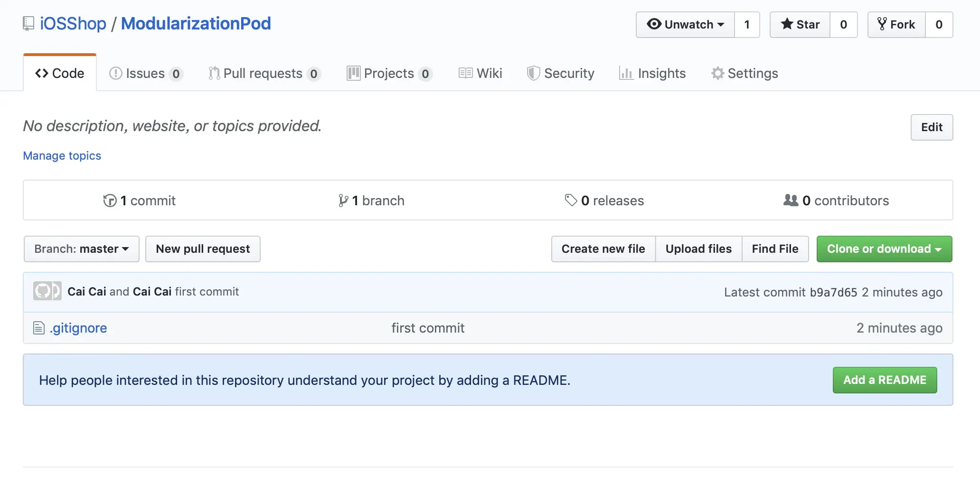Click the fork icon on Fork button
The height and width of the screenshot is (478, 980).
(882, 24)
